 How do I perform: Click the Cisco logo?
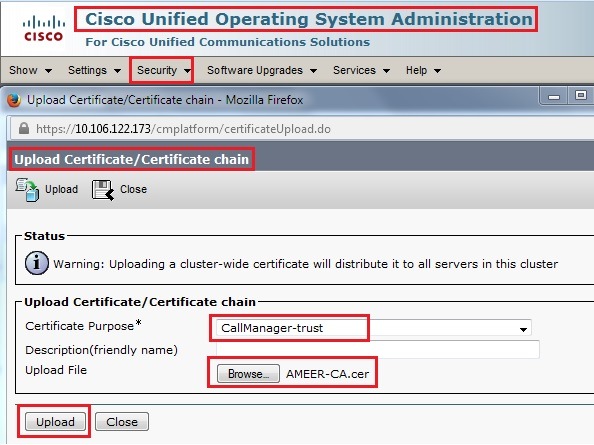(x=43, y=28)
